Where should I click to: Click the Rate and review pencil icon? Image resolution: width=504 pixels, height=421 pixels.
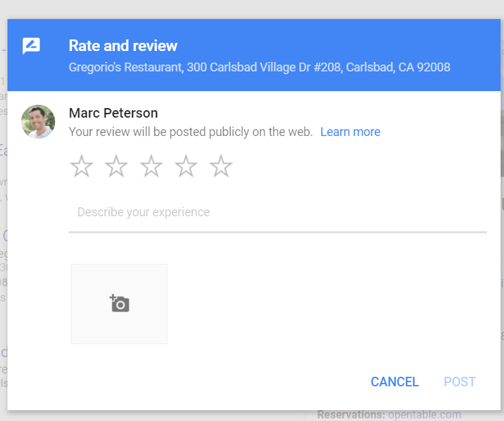point(31,46)
